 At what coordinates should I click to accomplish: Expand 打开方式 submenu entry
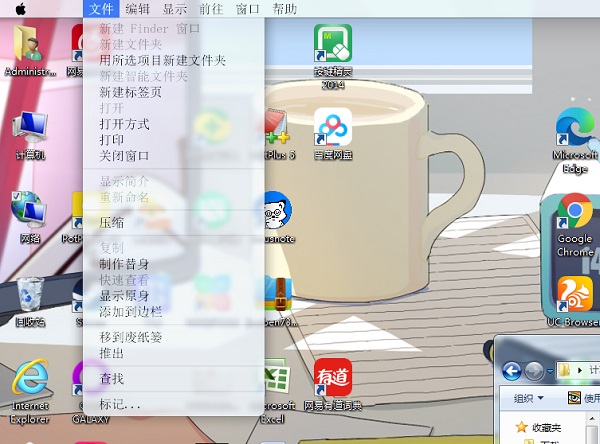click(x=173, y=124)
